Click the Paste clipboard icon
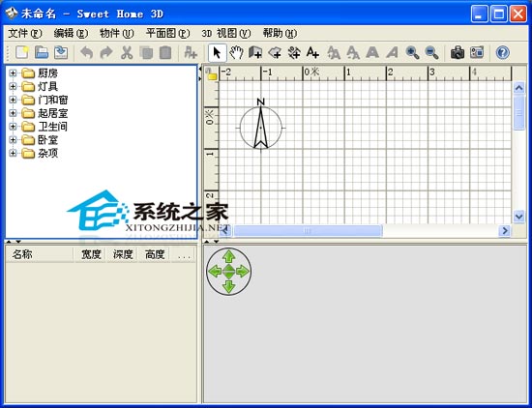The width and height of the screenshot is (532, 408). click(x=165, y=52)
